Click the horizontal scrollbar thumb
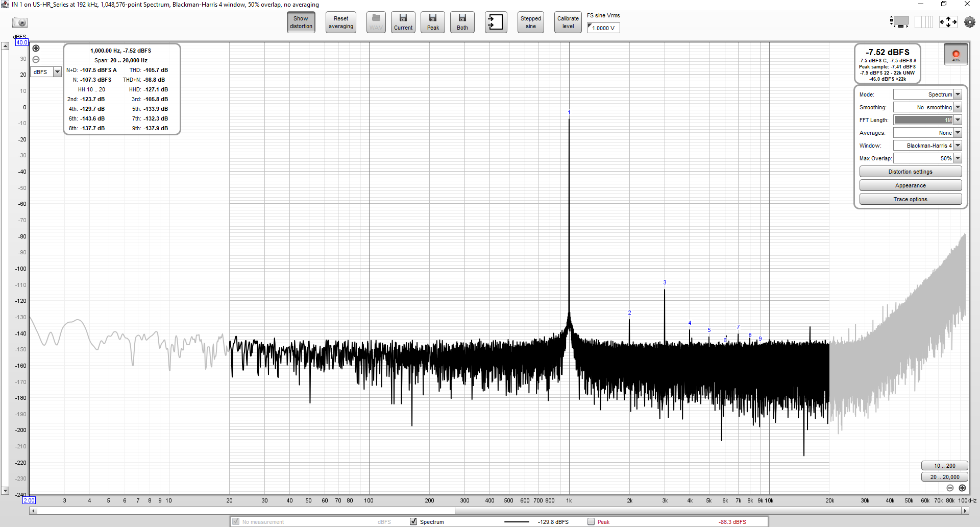The height and width of the screenshot is (527, 980). tap(246, 511)
